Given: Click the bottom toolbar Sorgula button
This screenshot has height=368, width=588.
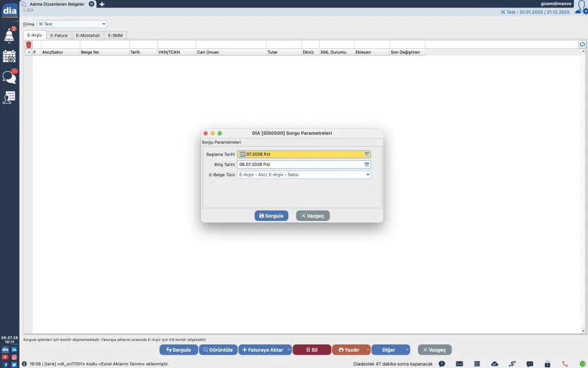Looking at the screenshot, I should coord(179,350).
